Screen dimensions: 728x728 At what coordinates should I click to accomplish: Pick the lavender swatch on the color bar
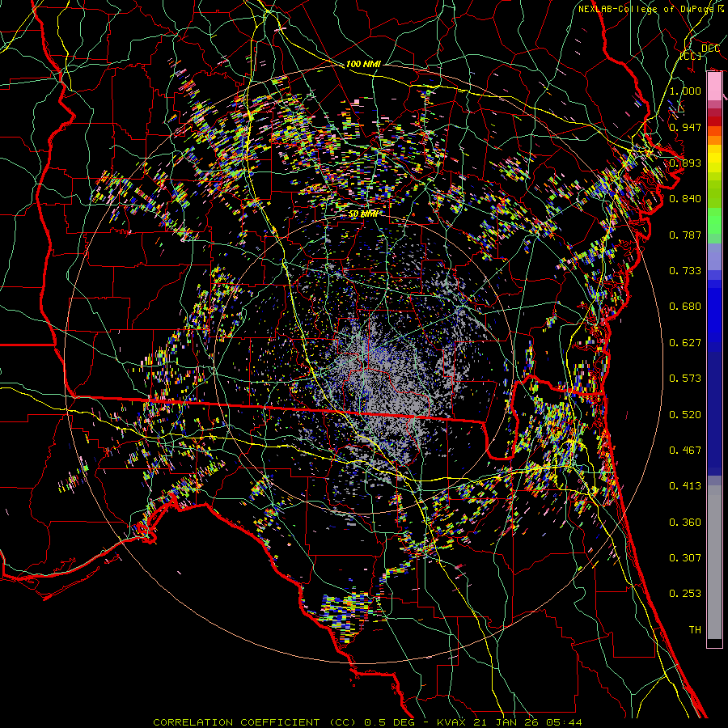pos(714,256)
